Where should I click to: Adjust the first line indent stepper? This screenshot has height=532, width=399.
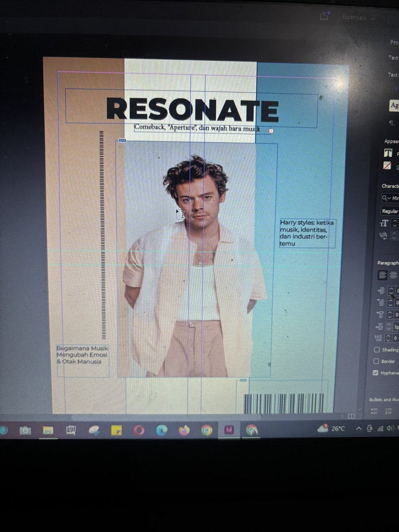tap(391, 302)
